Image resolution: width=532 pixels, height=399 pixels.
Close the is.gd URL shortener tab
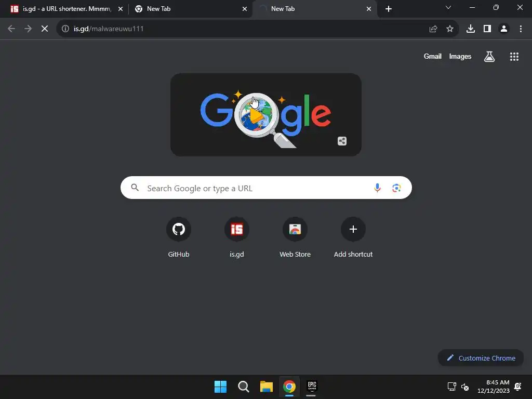pos(121,9)
